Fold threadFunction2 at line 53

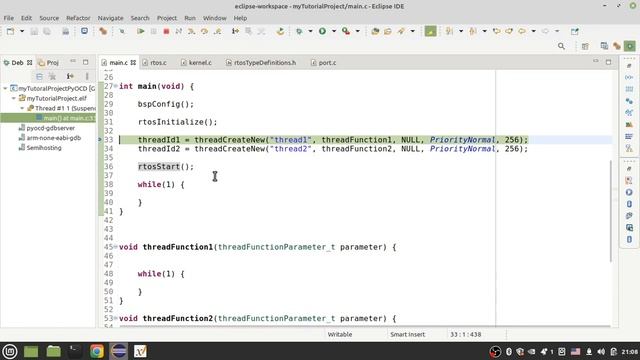pos(116,318)
